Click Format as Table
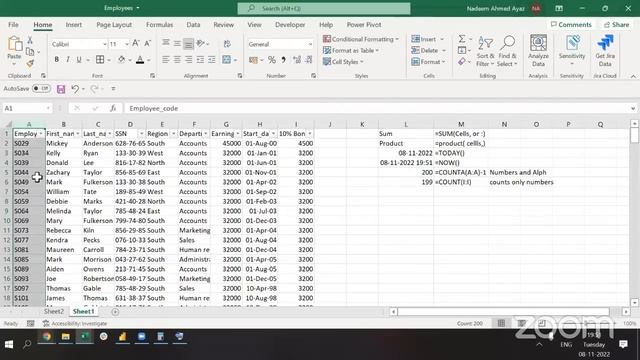The height and width of the screenshot is (360, 640). point(351,50)
